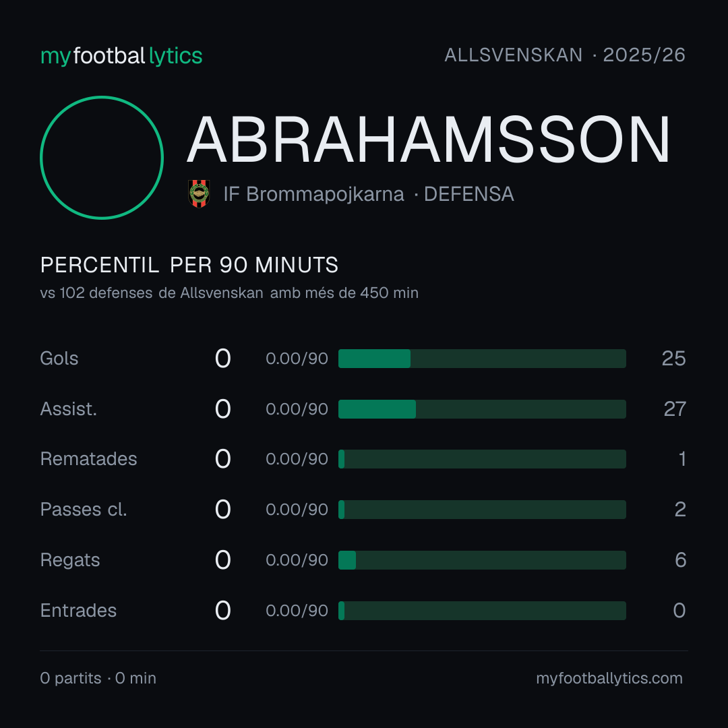Click the Regats percentile value 6
Viewport: 728px width, 728px height.
click(680, 560)
